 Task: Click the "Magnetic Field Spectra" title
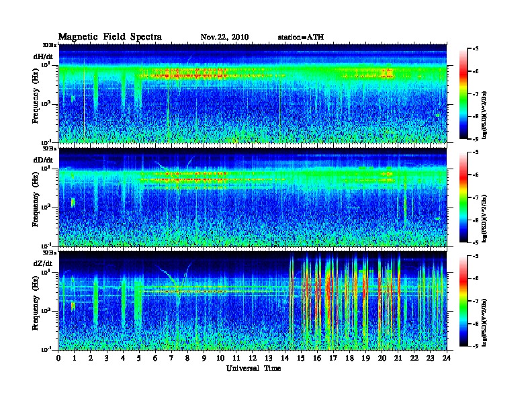[x=110, y=37]
